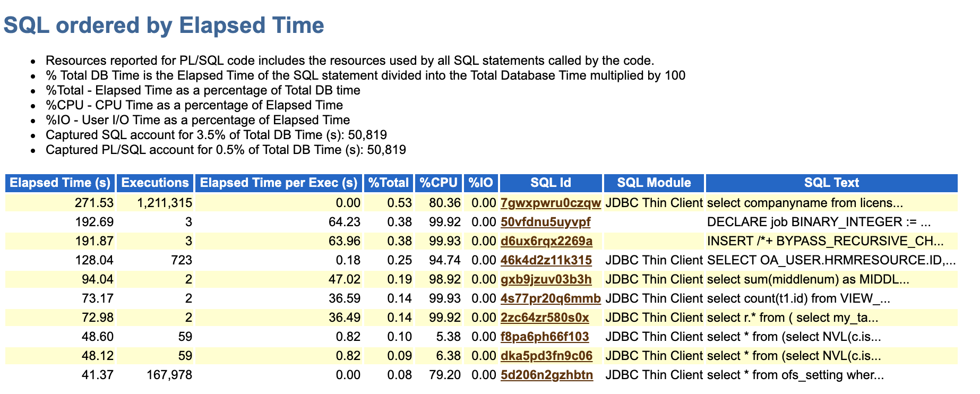Select %CPU value 79.20
Screen dimensions: 980x394
tap(445, 375)
